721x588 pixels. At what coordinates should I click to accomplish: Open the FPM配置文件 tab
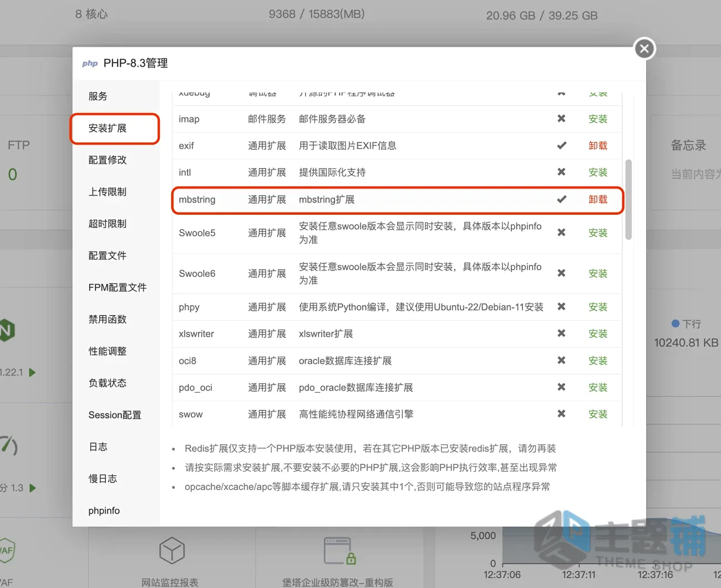118,287
